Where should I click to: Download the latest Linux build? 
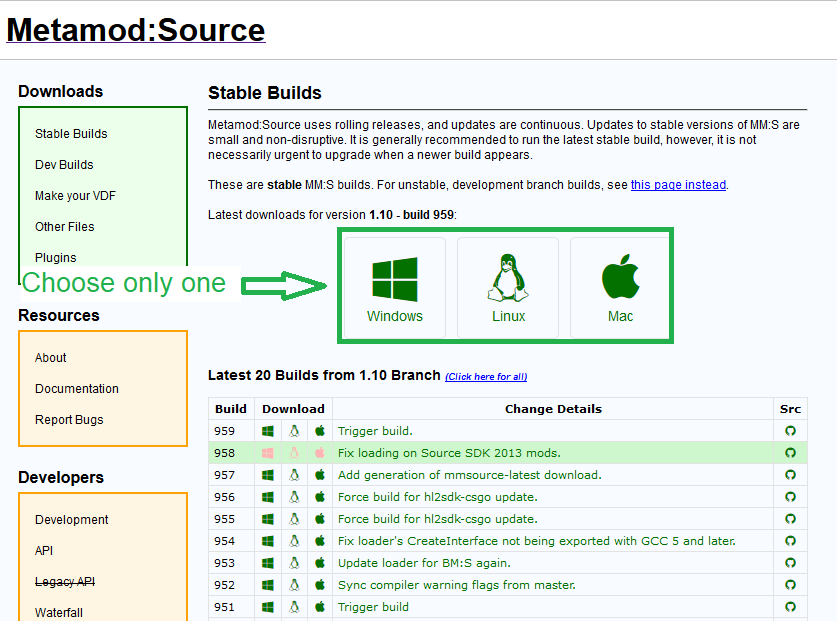point(508,288)
